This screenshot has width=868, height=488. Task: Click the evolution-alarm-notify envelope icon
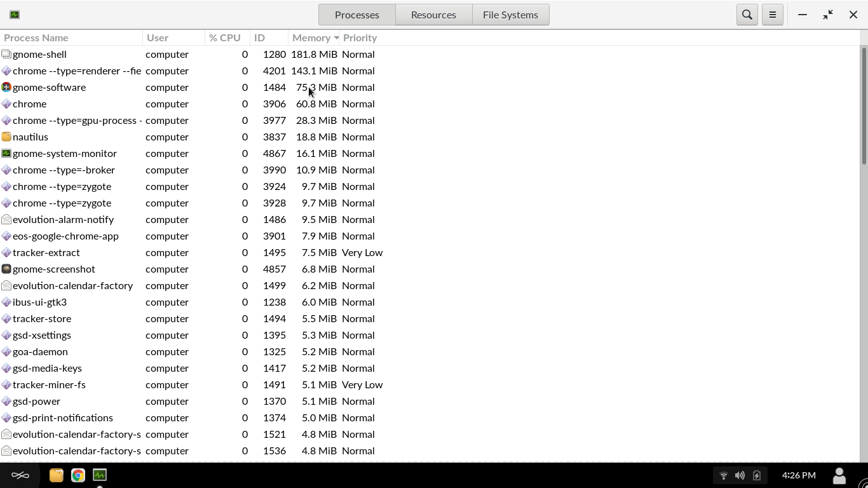point(6,219)
